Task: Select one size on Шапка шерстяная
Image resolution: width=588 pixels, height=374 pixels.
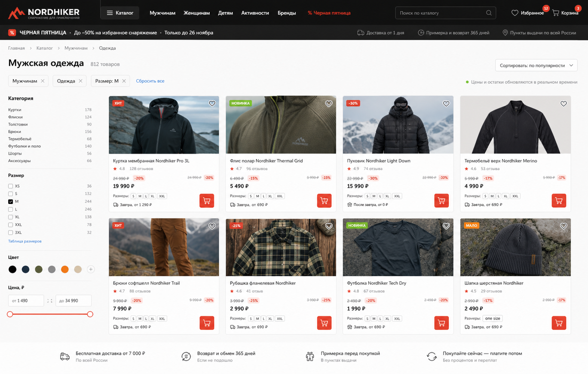Action: click(x=492, y=319)
